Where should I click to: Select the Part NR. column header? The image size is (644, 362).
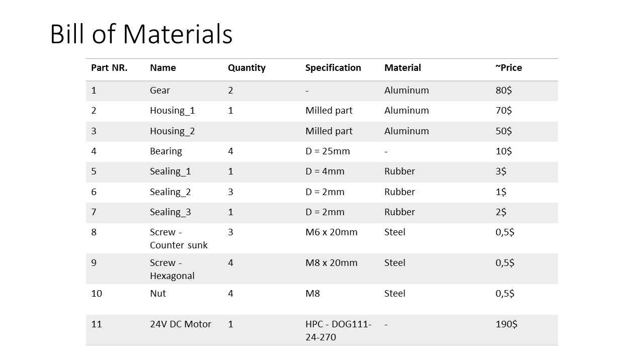coord(109,68)
